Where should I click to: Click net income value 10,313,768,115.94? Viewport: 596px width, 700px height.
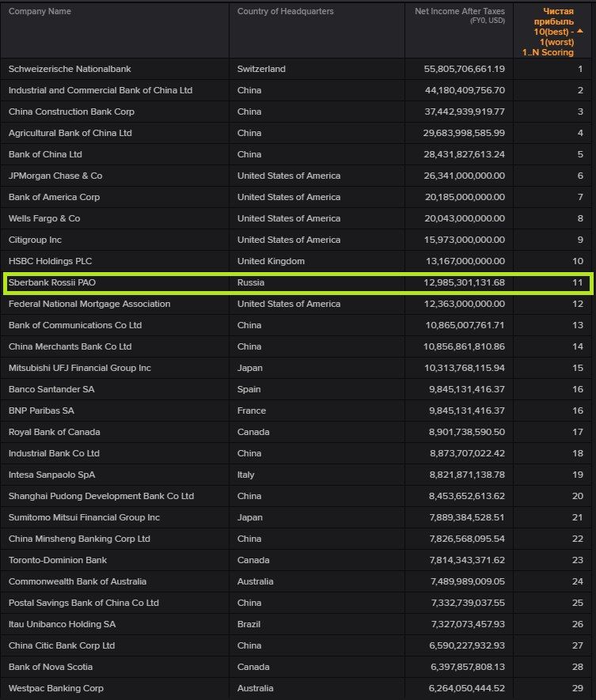point(465,368)
